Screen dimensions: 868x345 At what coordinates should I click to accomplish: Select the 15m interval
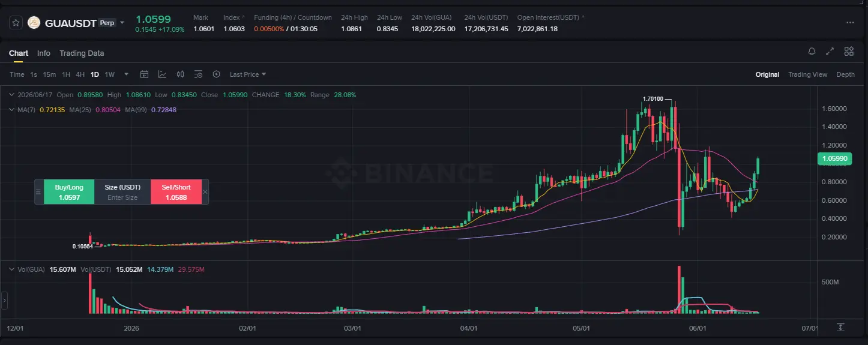coord(49,74)
